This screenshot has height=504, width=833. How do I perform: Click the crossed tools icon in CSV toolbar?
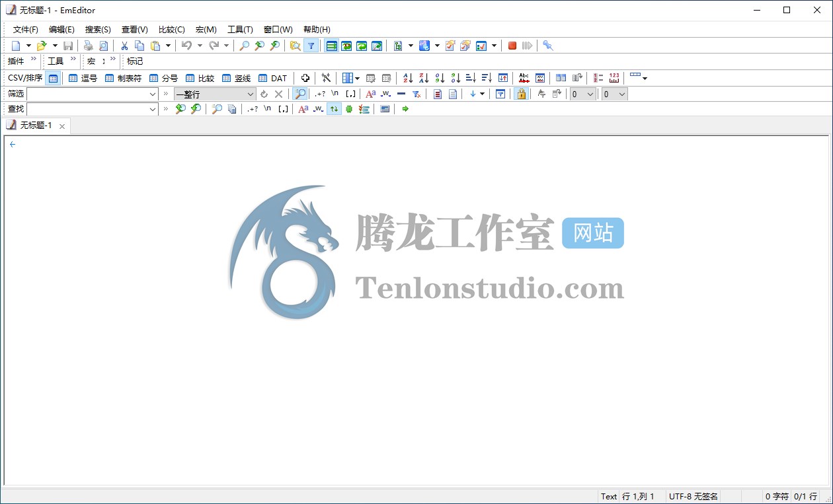coord(326,78)
